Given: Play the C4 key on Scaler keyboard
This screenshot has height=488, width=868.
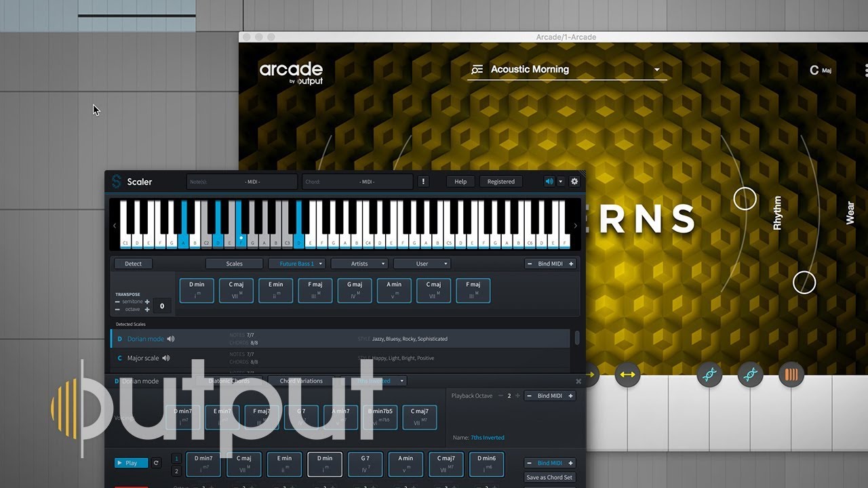Looking at the screenshot, I should (369, 241).
